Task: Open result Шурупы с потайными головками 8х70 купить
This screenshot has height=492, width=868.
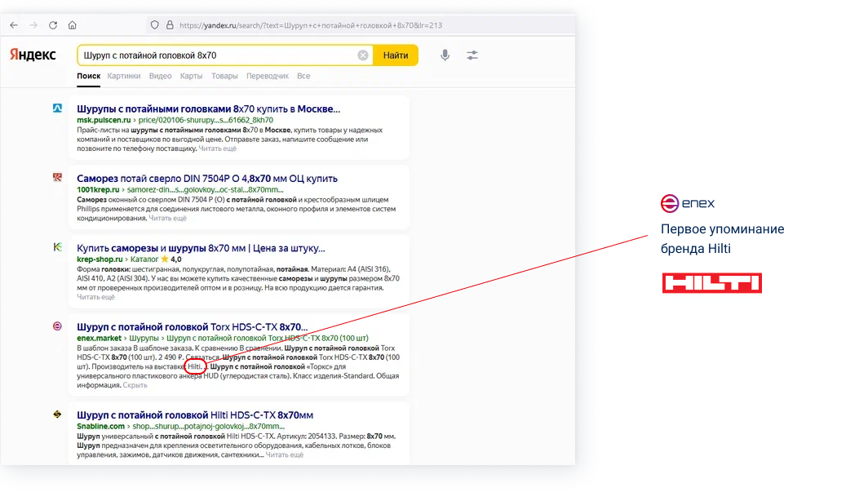Action: point(208,109)
